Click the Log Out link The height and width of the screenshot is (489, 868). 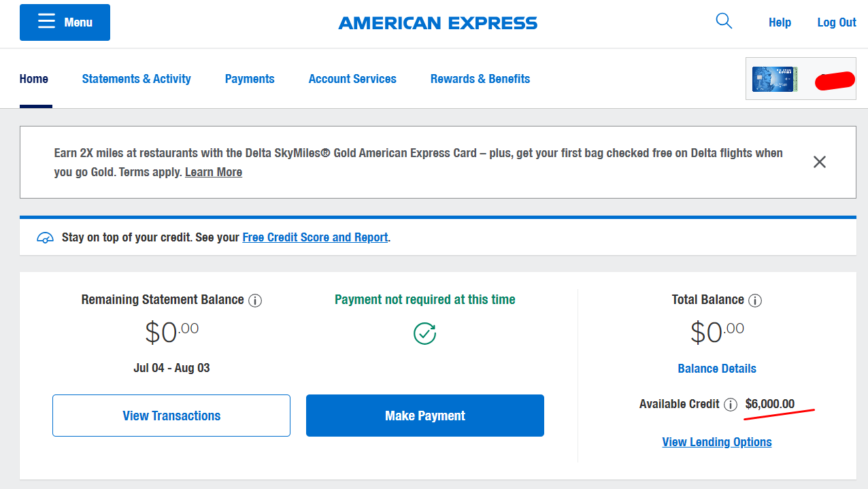(x=837, y=22)
